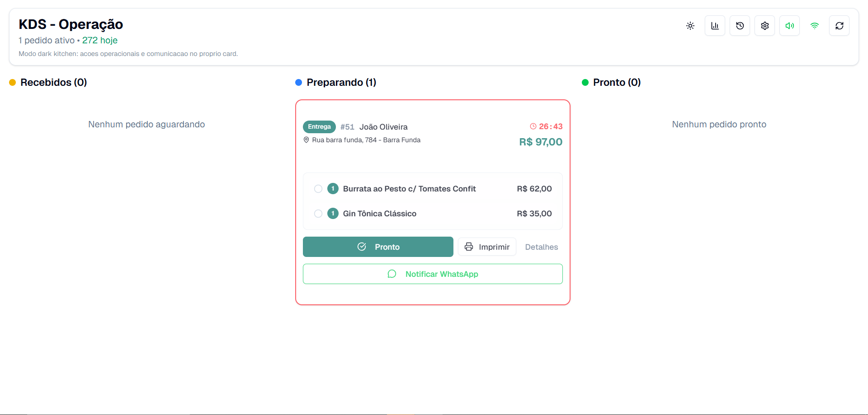This screenshot has width=868, height=415.
Task: Select the Recebidos column header
Action: (x=53, y=82)
